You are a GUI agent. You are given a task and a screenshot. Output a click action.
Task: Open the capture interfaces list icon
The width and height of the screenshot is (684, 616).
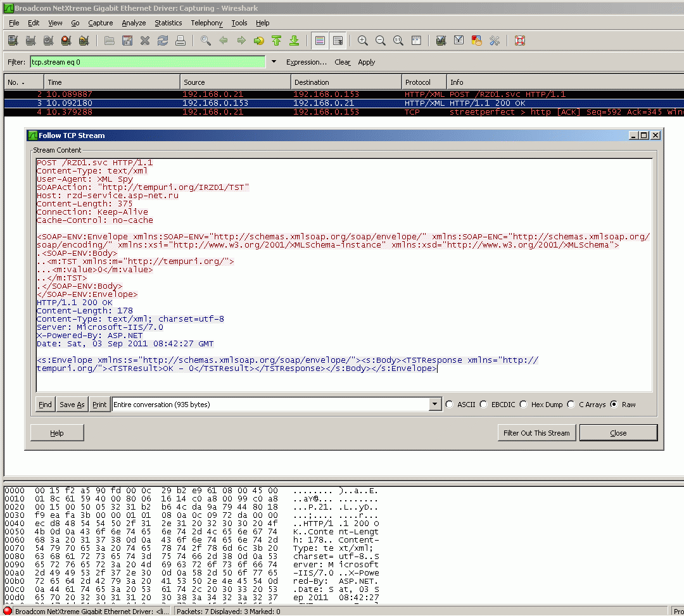[13, 41]
